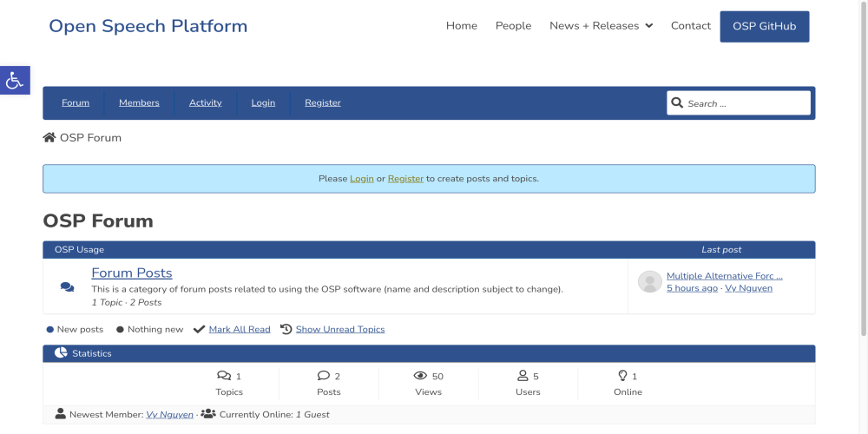Image resolution: width=868 pixels, height=434 pixels.
Task: Click the home icon in breadcrumb
Action: (x=49, y=138)
